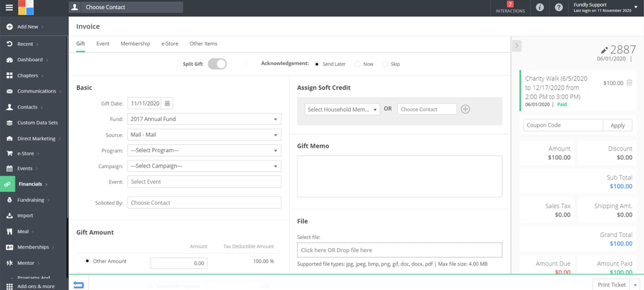644x290 pixels.
Task: Switch to the Gift tab
Action: [80, 44]
